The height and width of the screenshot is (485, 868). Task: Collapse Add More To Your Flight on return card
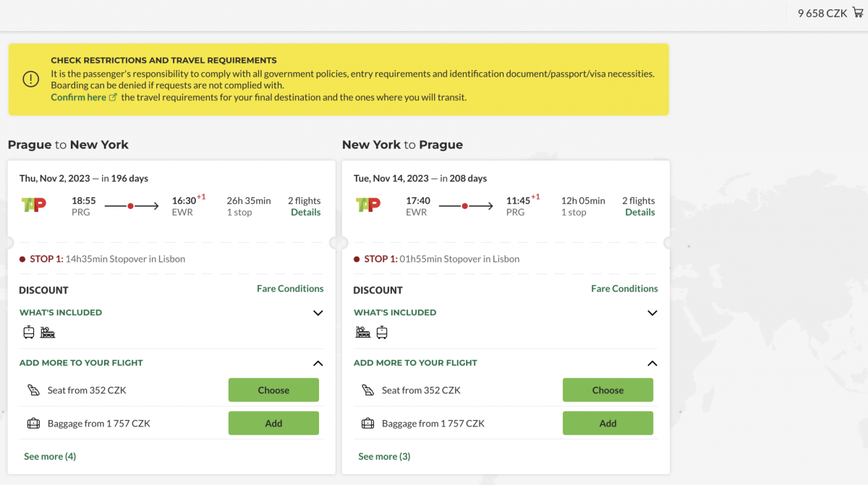point(652,364)
